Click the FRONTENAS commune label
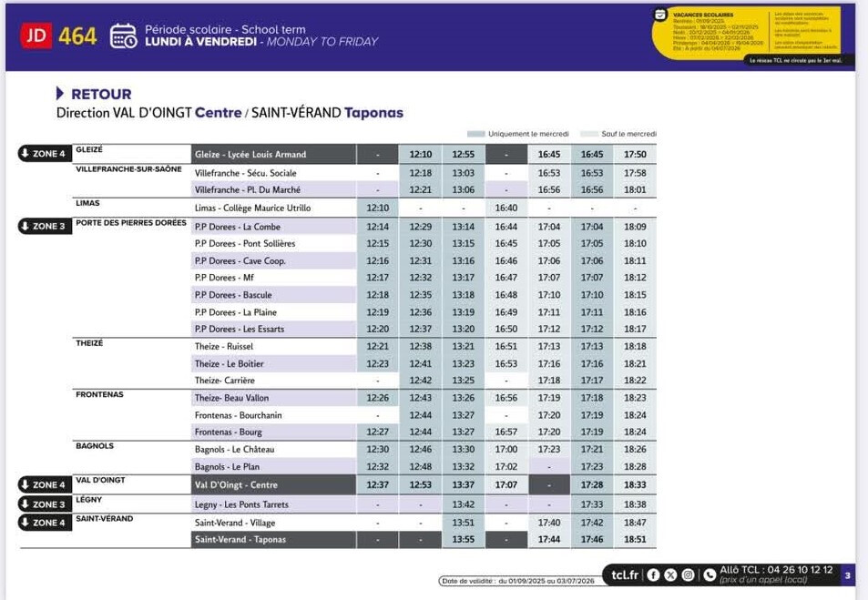Image resolution: width=868 pixels, height=600 pixels. point(99,394)
